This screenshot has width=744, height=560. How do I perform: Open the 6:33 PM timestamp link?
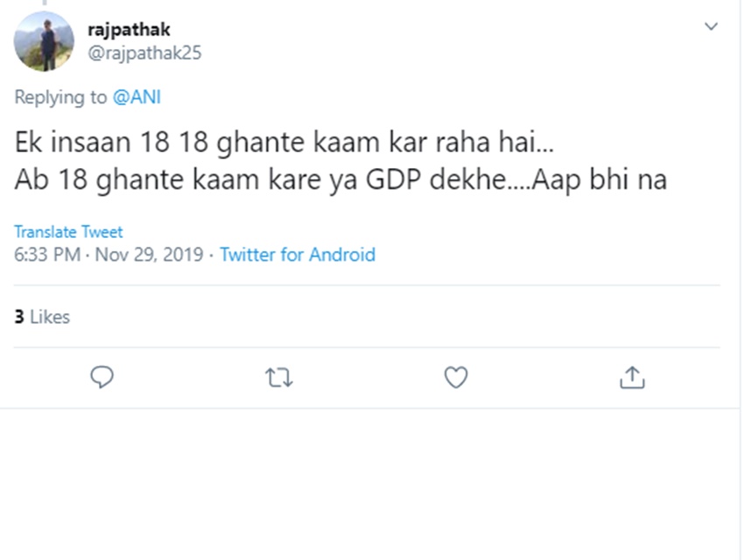pyautogui.click(x=47, y=255)
